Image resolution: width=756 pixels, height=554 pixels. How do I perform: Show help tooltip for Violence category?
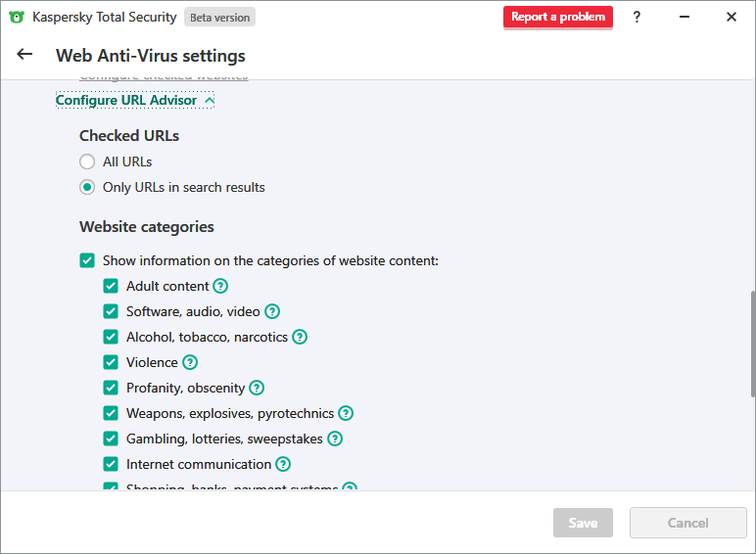coord(190,363)
